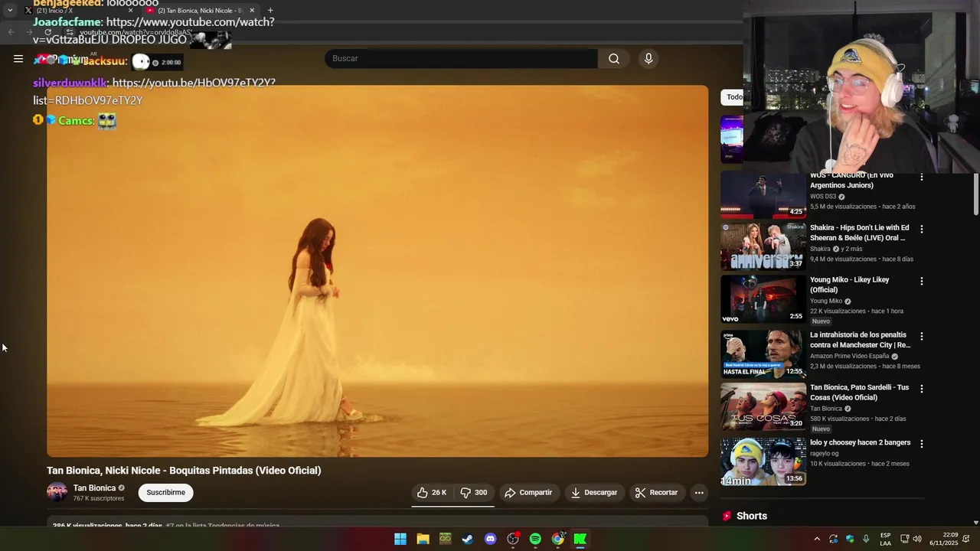Open the Kick app from the taskbar
The width and height of the screenshot is (980, 551).
tap(580, 540)
